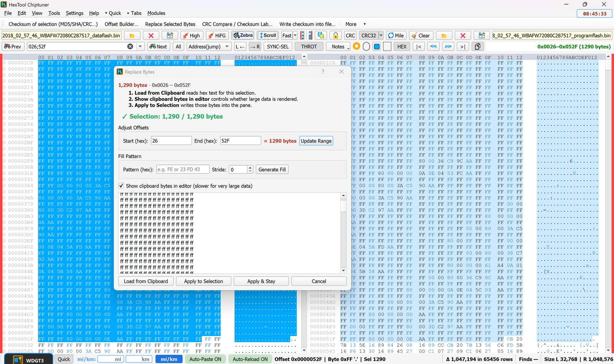Image resolution: width=614 pixels, height=364 pixels.
Task: Select the Zebra striping toolbar icon
Action: 243,35
